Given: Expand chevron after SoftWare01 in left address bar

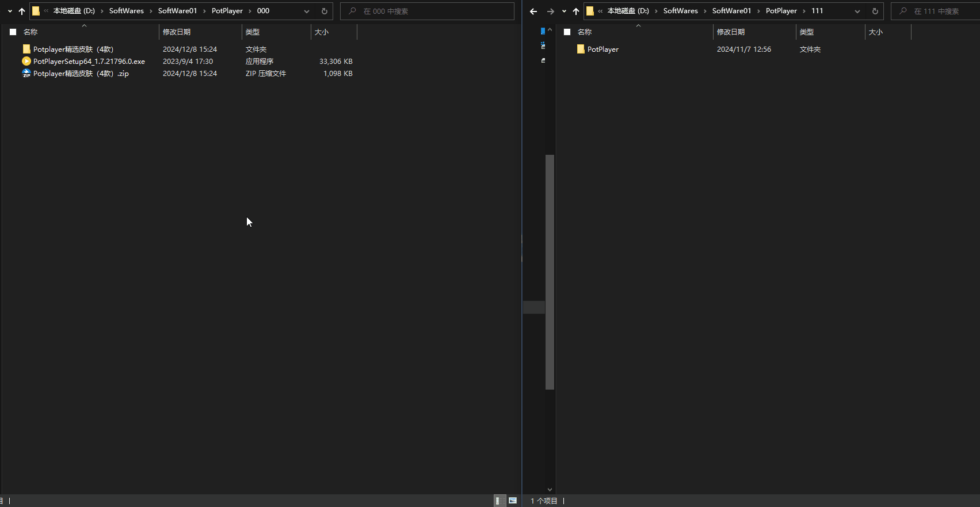Looking at the screenshot, I should (x=204, y=11).
